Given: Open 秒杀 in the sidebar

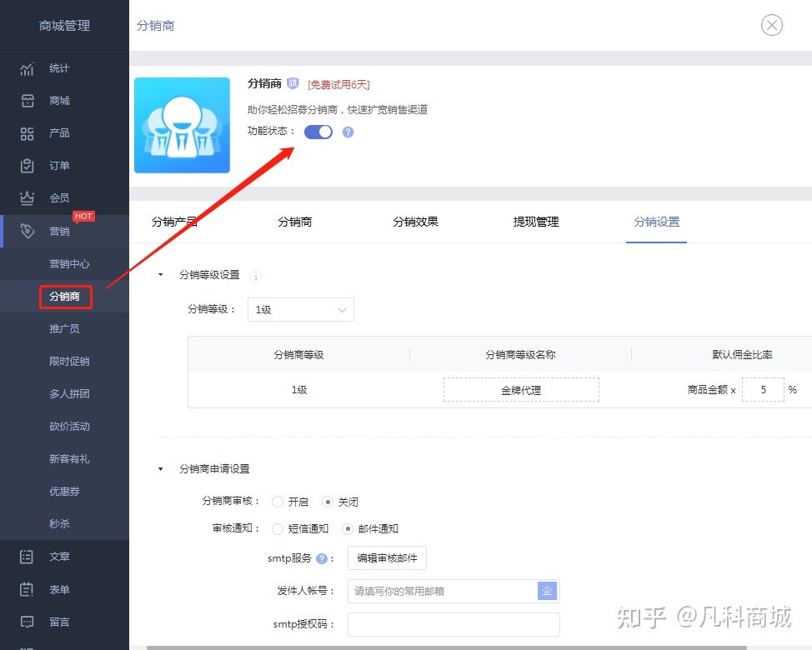Looking at the screenshot, I should click(59, 523).
